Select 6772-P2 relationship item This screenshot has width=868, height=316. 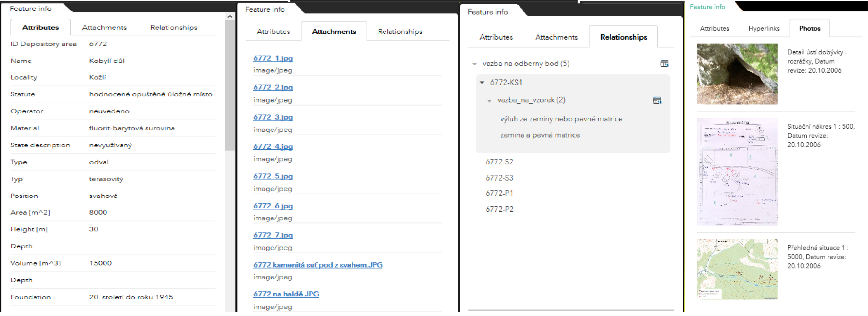tap(499, 209)
